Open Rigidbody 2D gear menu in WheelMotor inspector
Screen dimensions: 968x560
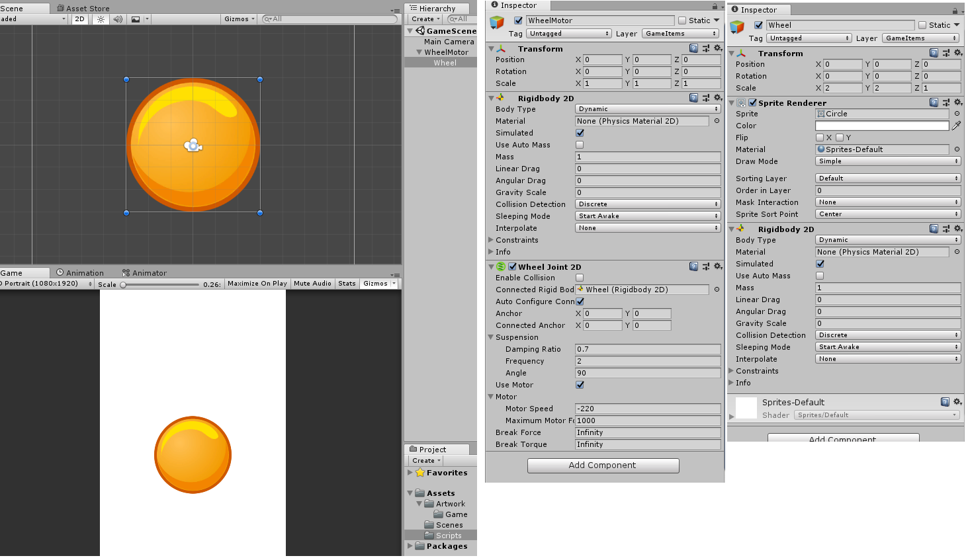coord(717,98)
